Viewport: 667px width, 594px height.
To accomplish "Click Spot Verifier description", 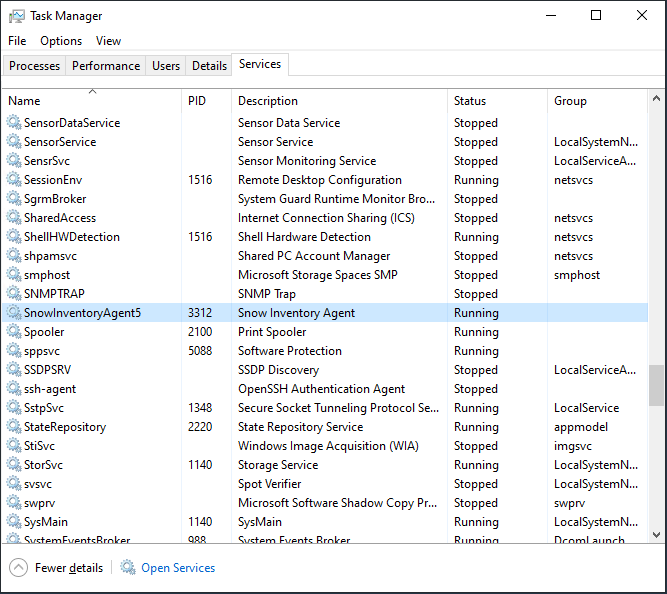I will click(269, 484).
